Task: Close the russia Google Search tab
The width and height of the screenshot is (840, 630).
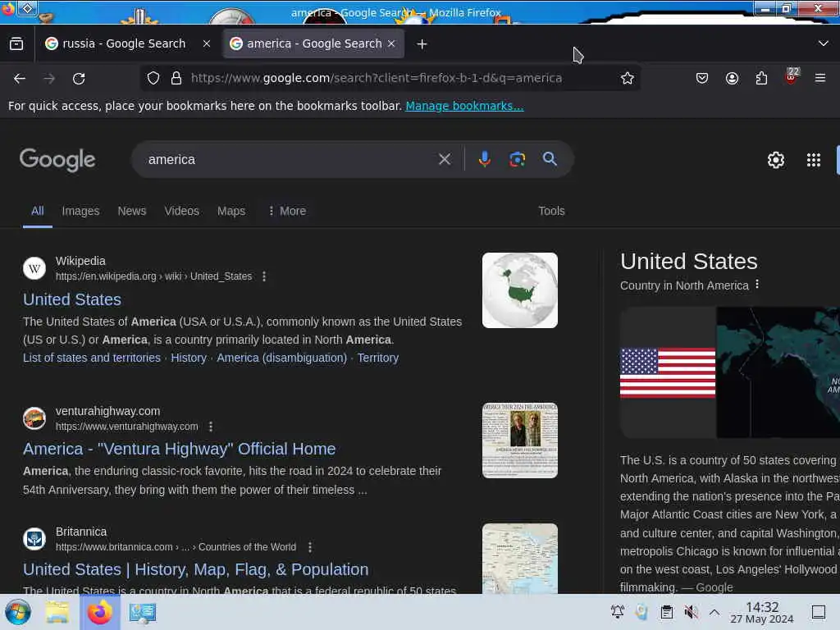Action: 207,44
